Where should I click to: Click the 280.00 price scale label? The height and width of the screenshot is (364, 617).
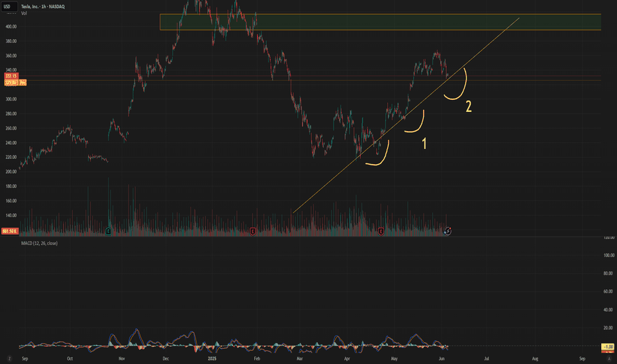pos(11,114)
